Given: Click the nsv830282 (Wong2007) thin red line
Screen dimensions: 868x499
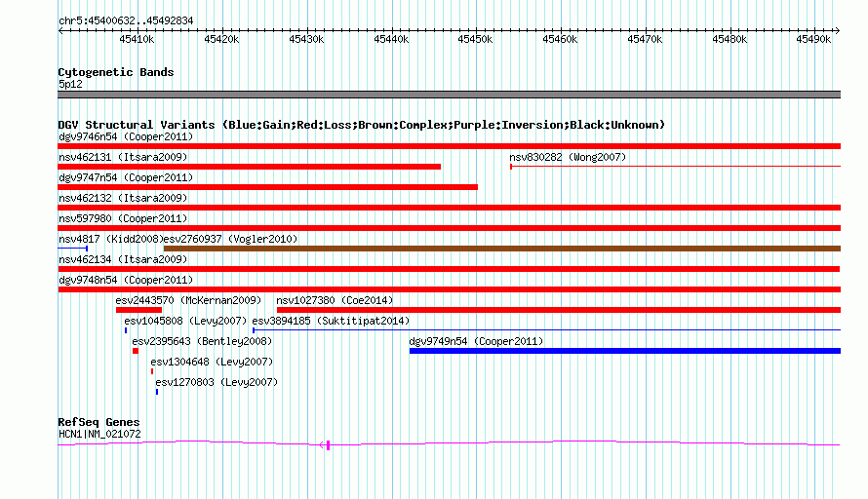Looking at the screenshot, I should click(x=675, y=166).
